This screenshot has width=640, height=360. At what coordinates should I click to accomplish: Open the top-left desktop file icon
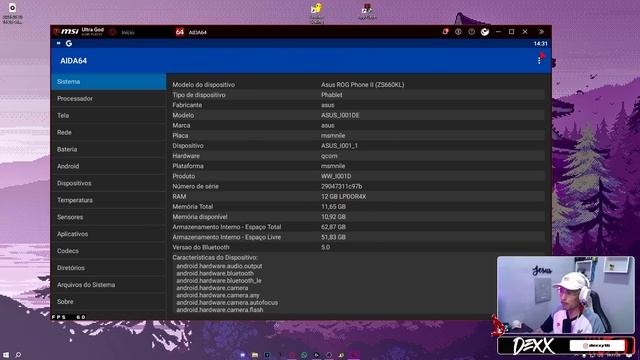point(12,13)
